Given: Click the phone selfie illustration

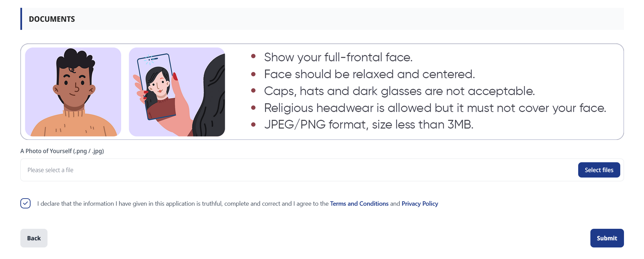Looking at the screenshot, I should click(x=177, y=92).
